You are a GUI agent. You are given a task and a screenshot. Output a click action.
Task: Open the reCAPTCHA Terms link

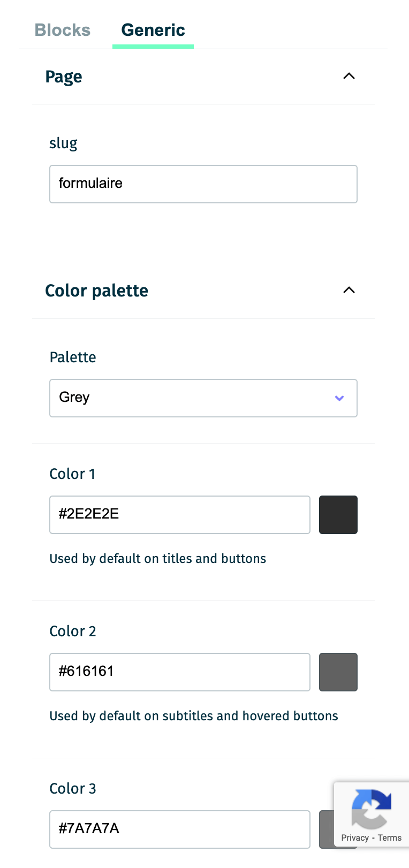pyautogui.click(x=390, y=838)
